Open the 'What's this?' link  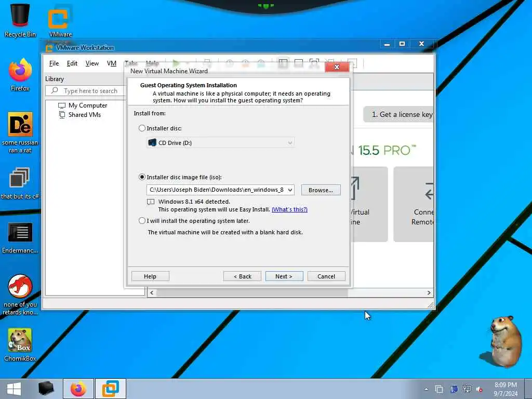pos(289,209)
